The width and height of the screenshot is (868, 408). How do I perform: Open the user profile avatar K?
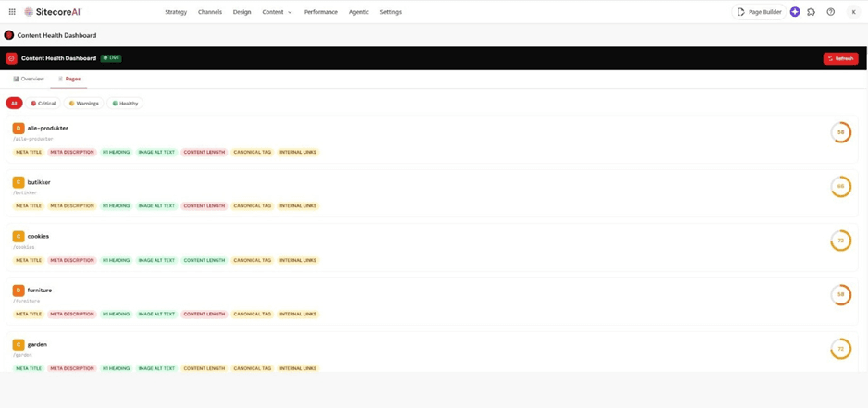tap(853, 12)
